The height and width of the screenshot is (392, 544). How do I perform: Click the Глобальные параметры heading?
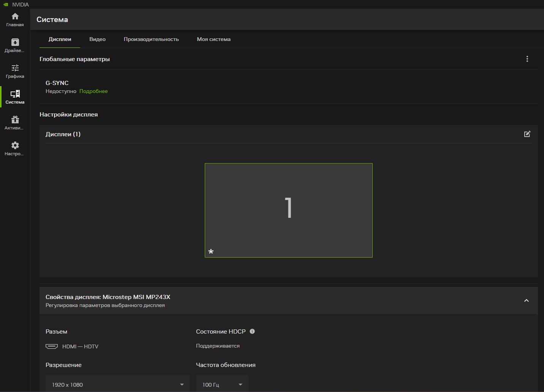(x=74, y=59)
